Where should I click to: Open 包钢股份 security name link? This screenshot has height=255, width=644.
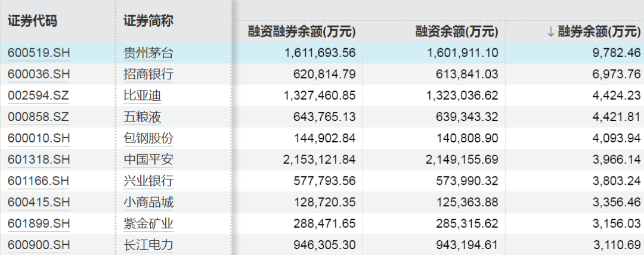pyautogui.click(x=148, y=138)
